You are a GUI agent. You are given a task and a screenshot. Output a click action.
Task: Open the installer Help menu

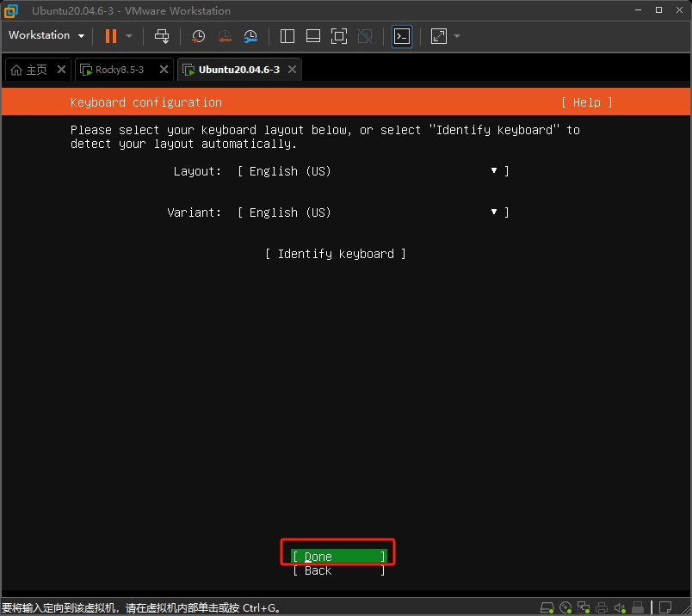[586, 102]
